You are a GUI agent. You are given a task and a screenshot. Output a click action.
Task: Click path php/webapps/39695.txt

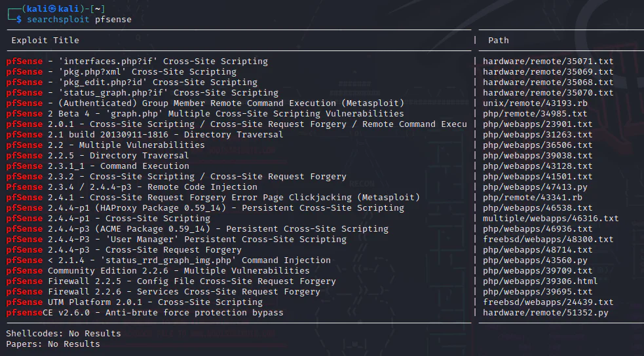tap(538, 291)
